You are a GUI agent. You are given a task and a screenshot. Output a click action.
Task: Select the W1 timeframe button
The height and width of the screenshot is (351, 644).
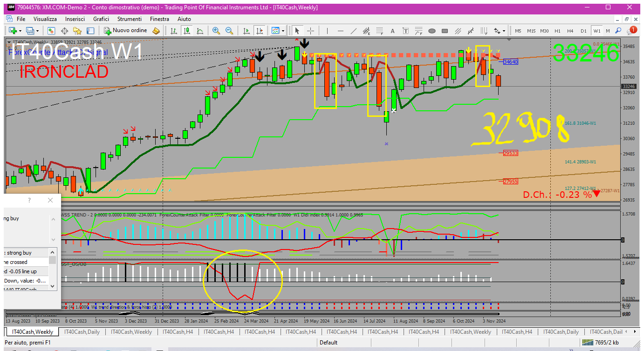click(x=597, y=31)
